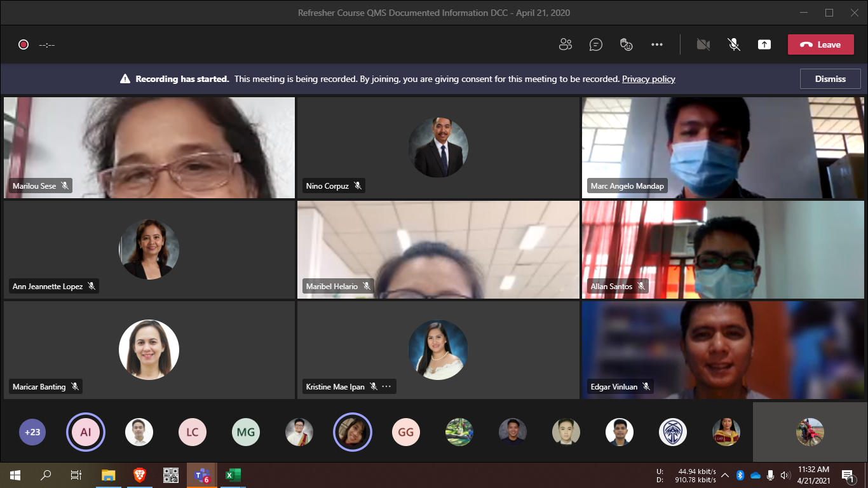Click muted mic icon beside Maricar Banting
The height and width of the screenshot is (488, 868).
[x=75, y=386]
